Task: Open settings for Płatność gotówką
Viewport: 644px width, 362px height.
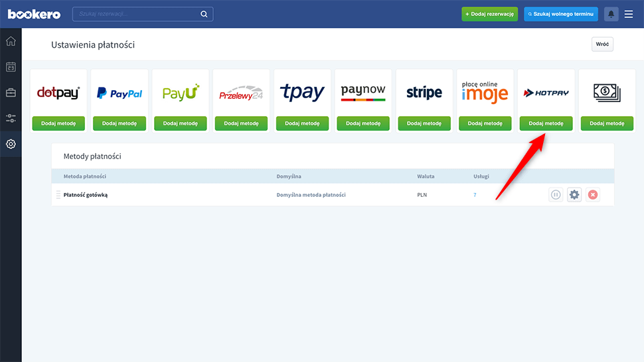Action: pyautogui.click(x=574, y=195)
